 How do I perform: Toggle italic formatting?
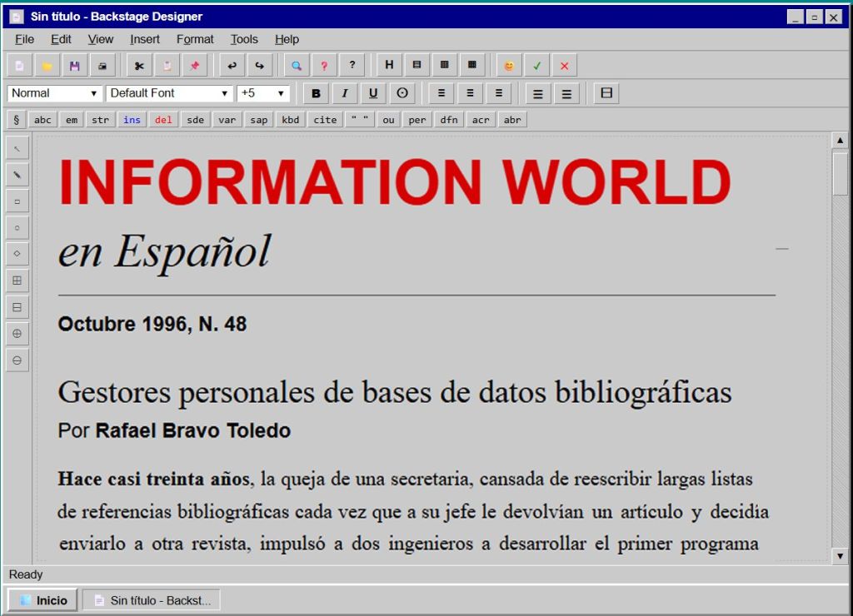coord(345,93)
